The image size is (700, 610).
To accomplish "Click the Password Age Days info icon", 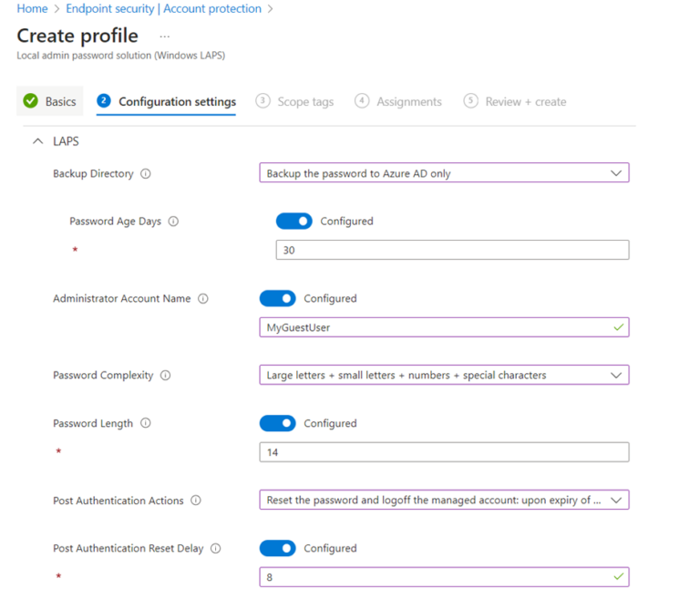I will point(173,221).
